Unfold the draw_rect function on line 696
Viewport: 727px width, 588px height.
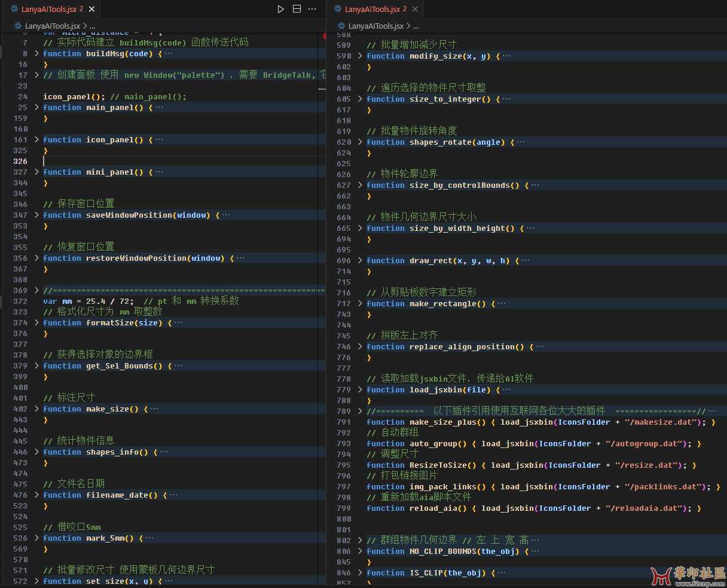(x=360, y=261)
